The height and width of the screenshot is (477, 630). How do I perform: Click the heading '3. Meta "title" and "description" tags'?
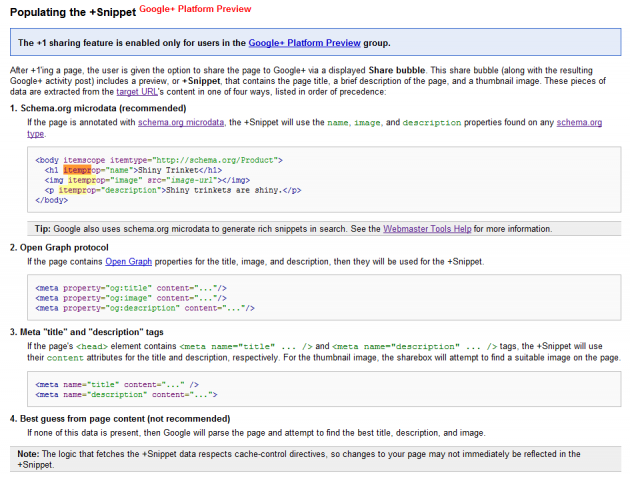pyautogui.click(x=87, y=332)
